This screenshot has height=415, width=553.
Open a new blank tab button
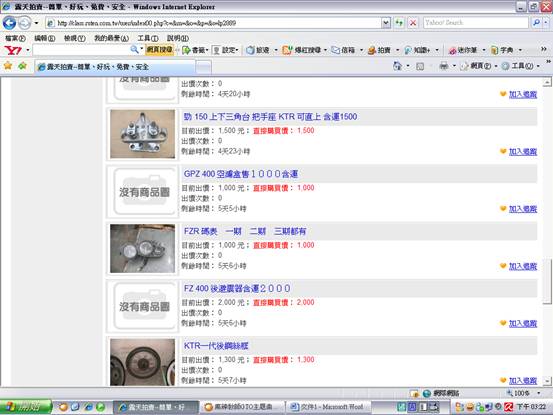tap(203, 67)
